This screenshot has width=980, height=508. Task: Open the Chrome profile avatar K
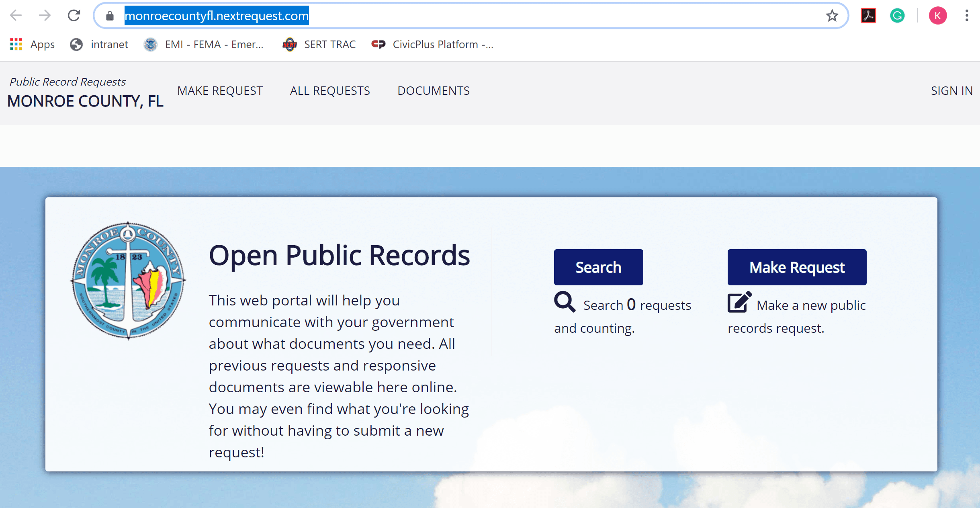937,16
